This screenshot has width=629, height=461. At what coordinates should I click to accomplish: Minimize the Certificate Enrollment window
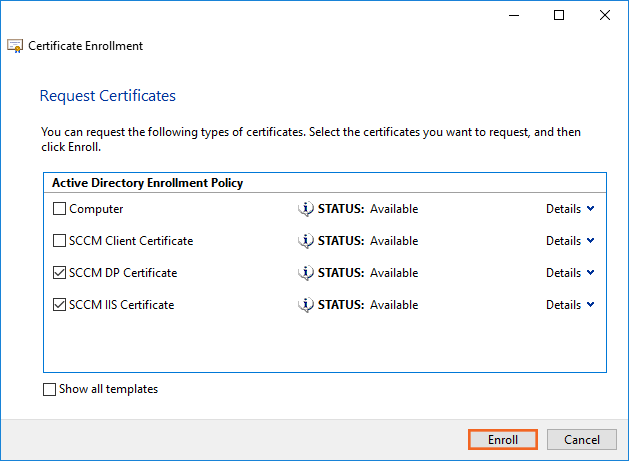tap(513, 15)
